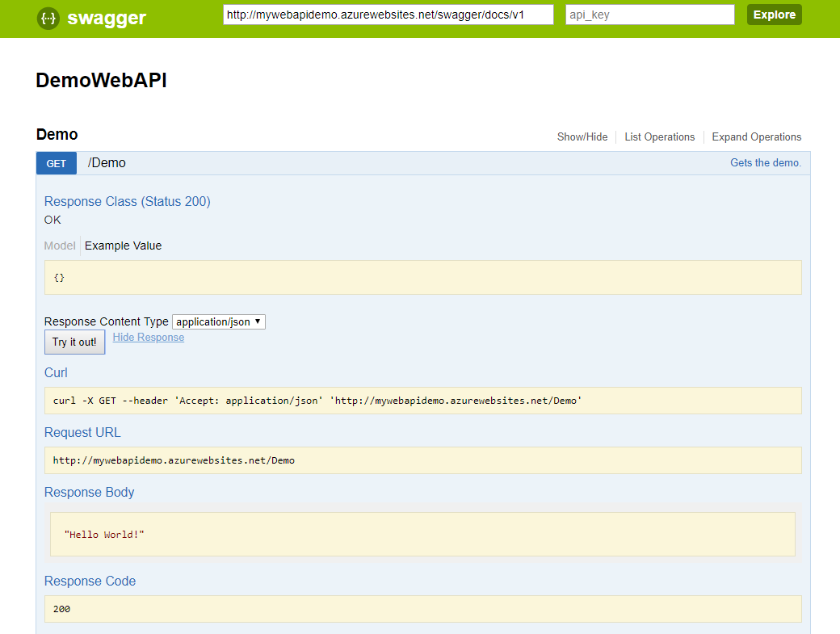This screenshot has height=634, width=840.
Task: Click the swagger logo icon
Action: pyautogui.click(x=48, y=18)
